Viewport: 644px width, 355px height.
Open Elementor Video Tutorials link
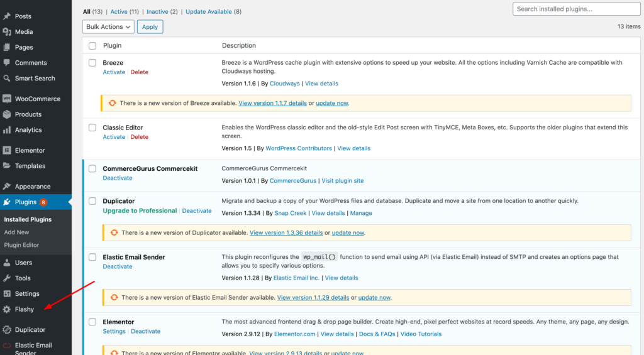pos(421,334)
